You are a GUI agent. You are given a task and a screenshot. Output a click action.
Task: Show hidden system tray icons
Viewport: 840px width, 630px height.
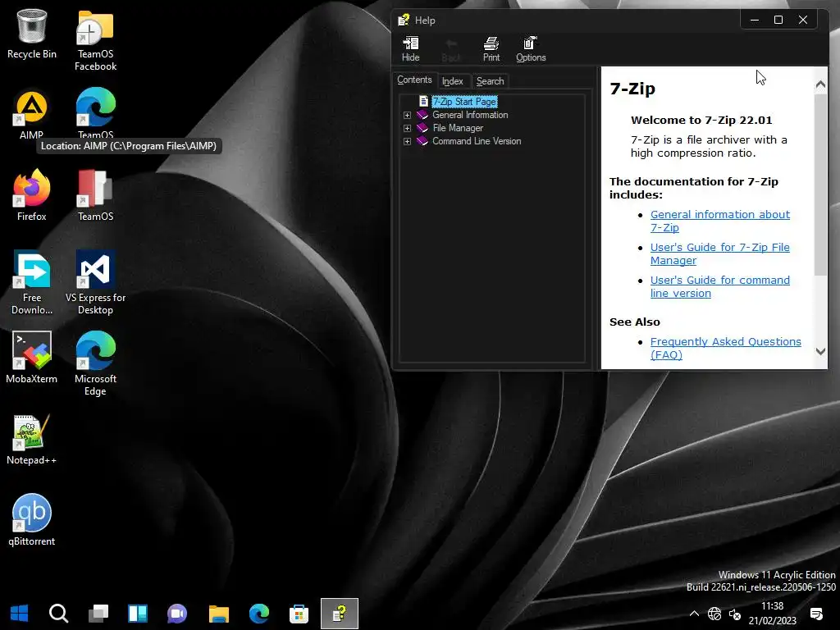[694, 614]
